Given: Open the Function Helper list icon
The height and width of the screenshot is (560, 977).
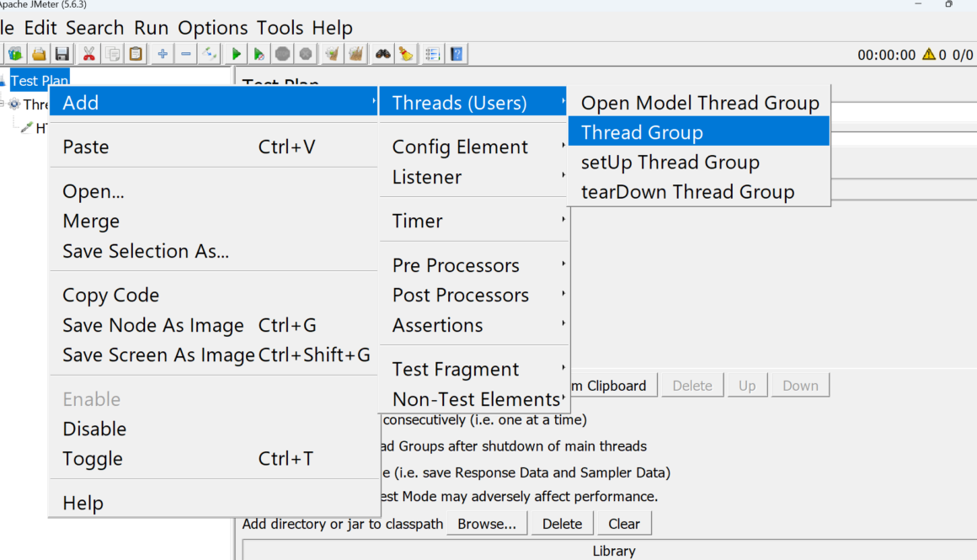Looking at the screenshot, I should 433,54.
